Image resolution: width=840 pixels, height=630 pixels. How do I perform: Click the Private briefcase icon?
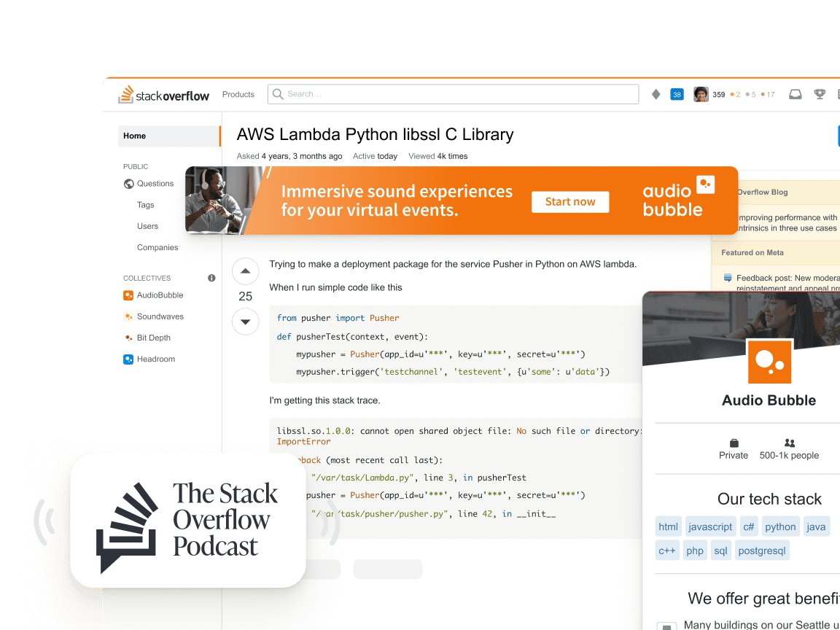(734, 443)
